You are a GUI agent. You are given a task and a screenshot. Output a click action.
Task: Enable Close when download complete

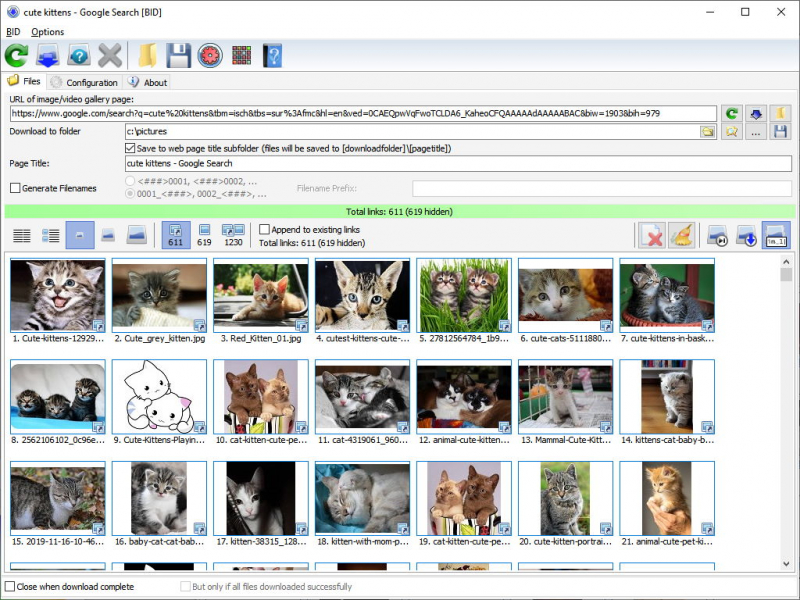pos(11,587)
